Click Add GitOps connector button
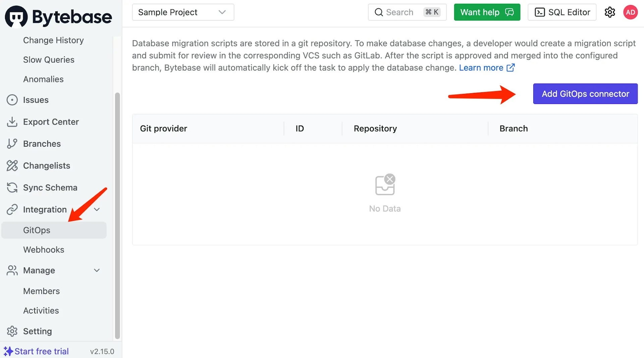 585,94
